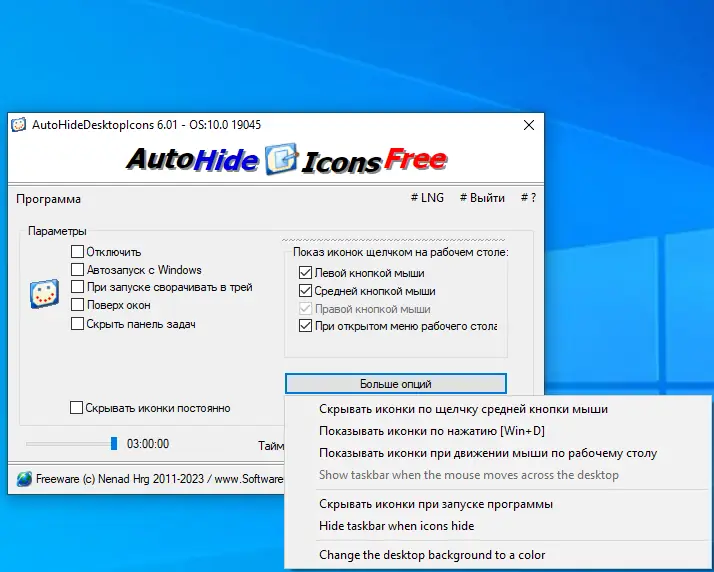Open the Программа menu
Screen dimensions: 714x572
49,199
